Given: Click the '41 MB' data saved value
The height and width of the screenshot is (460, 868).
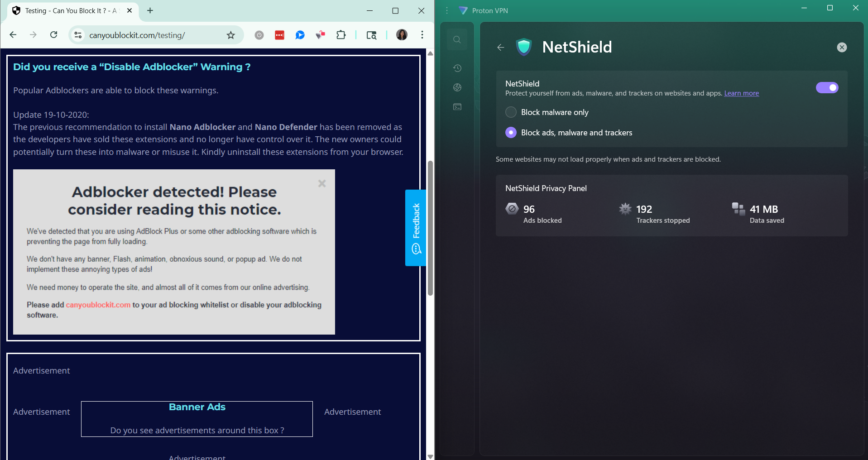Looking at the screenshot, I should tap(764, 209).
